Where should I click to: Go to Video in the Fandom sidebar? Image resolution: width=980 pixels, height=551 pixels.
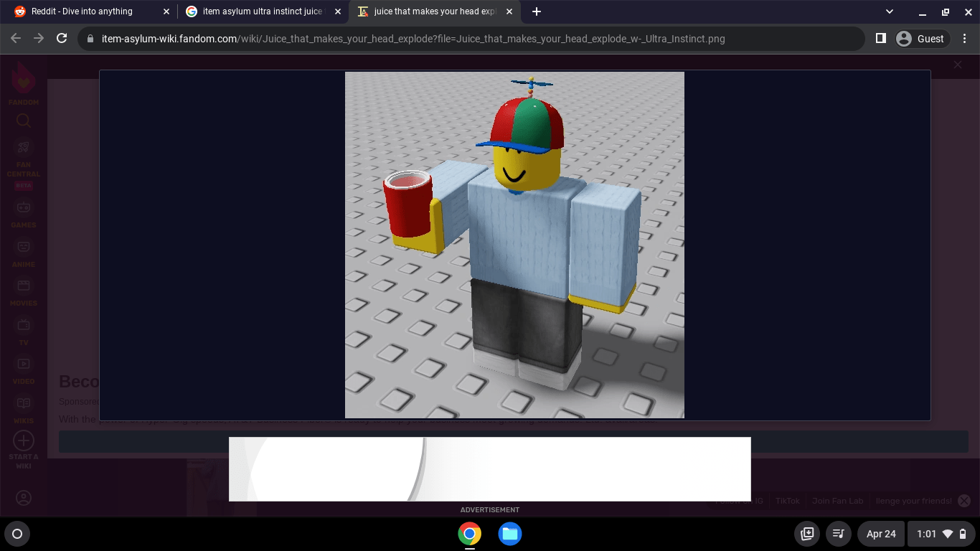click(24, 371)
